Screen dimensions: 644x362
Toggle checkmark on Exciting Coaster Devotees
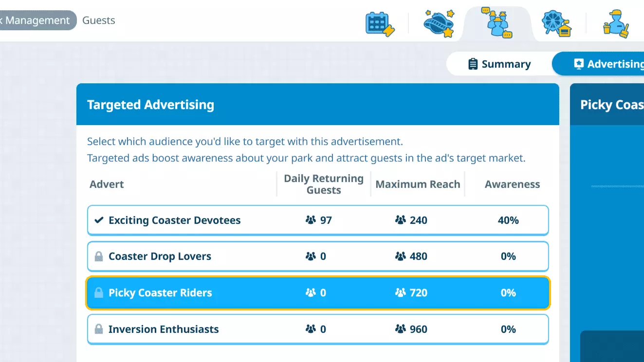[x=99, y=220]
